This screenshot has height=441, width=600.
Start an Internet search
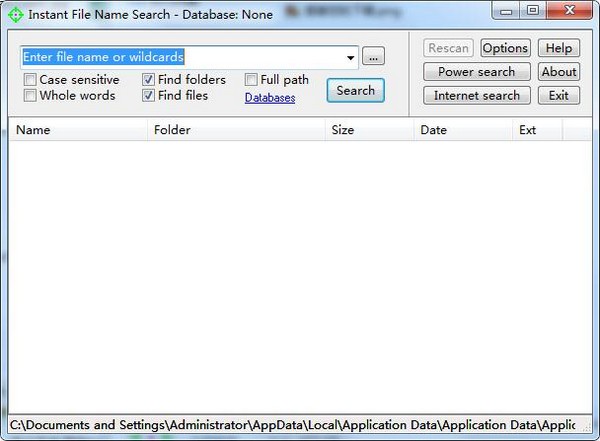[x=476, y=96]
